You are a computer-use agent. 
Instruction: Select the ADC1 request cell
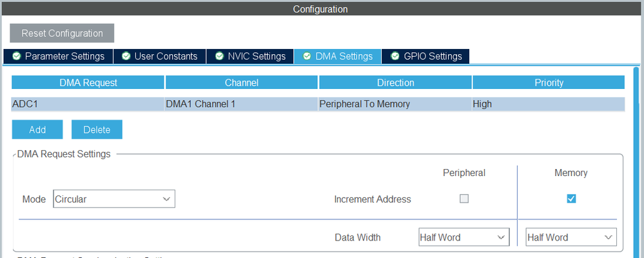pos(88,104)
